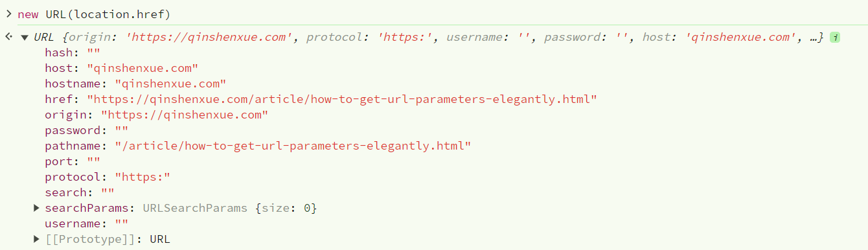Click the host property name
Image resolution: width=868 pixels, height=250 pixels.
tap(58, 69)
